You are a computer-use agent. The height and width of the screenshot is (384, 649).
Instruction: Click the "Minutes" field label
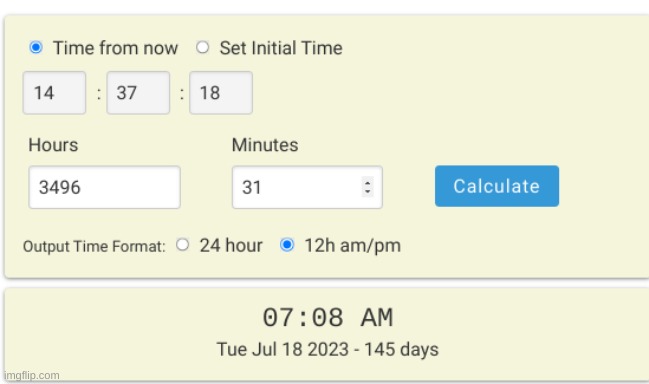[265, 145]
